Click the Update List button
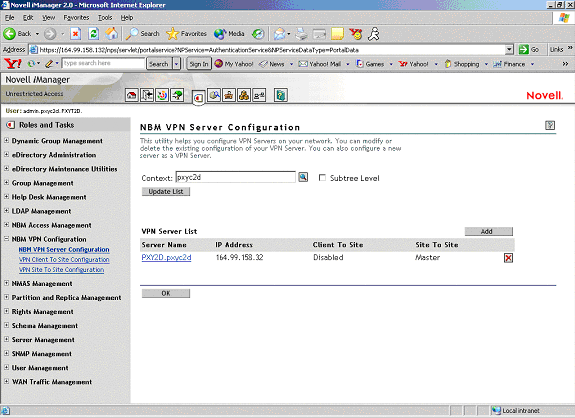Image resolution: width=575 pixels, height=418 pixels. (x=166, y=191)
